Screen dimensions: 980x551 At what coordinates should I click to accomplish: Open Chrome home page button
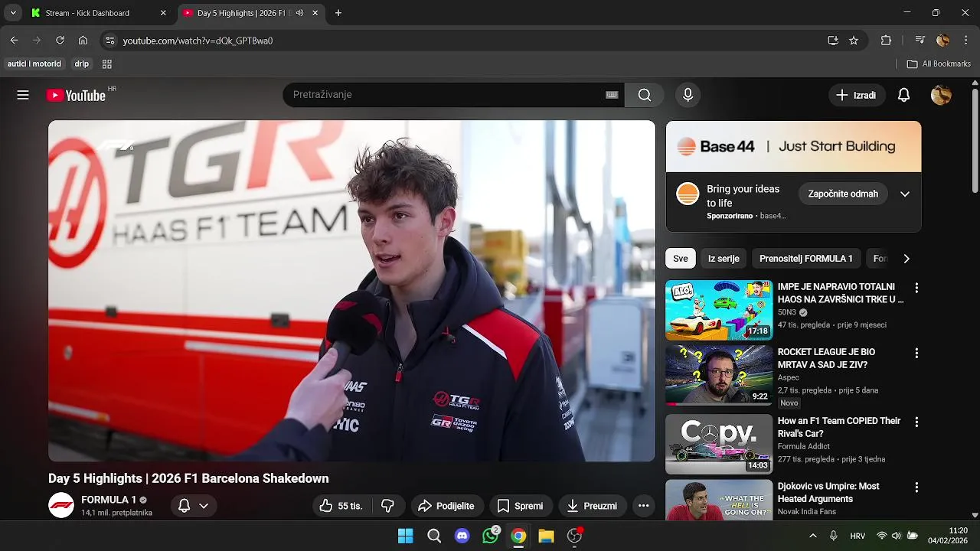pos(83,41)
